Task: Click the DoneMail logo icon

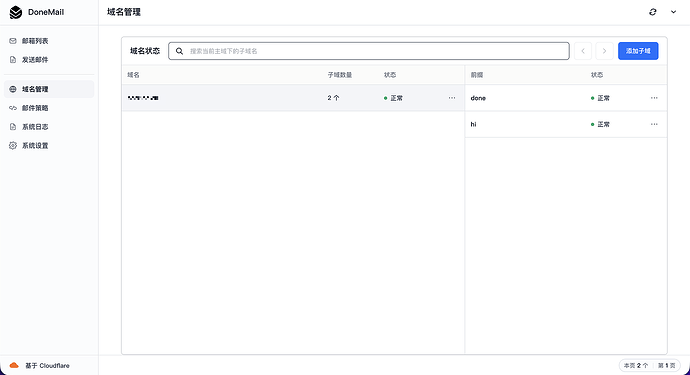Action: point(16,12)
